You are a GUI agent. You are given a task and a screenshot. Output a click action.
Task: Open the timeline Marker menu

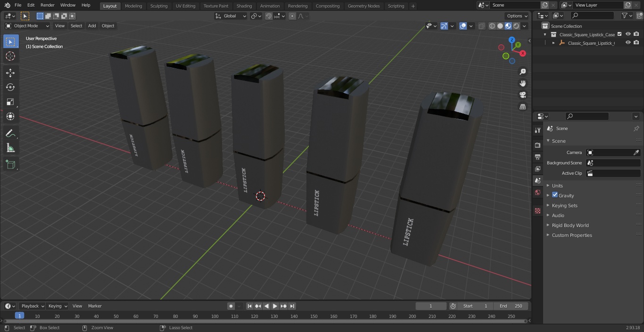click(95, 306)
